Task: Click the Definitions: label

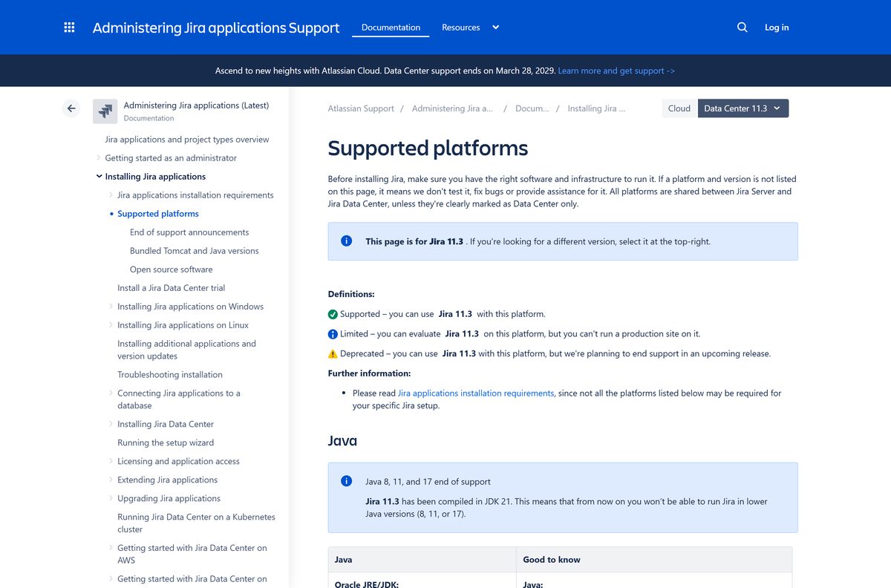Action: point(351,294)
